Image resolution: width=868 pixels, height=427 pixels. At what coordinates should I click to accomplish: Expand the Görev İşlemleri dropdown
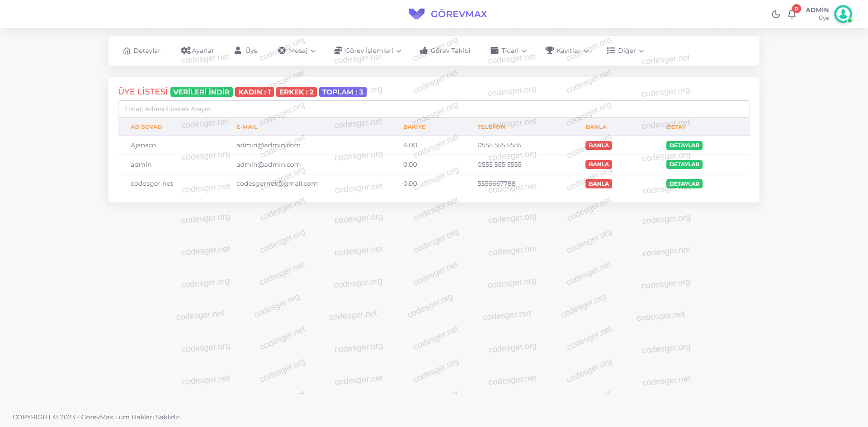[368, 51]
